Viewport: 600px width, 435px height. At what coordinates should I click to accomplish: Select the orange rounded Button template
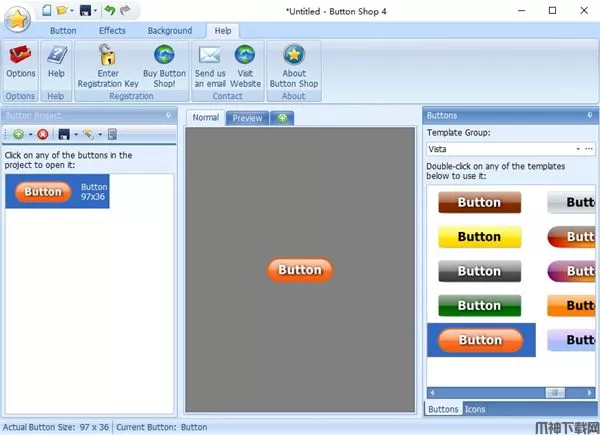(x=481, y=340)
